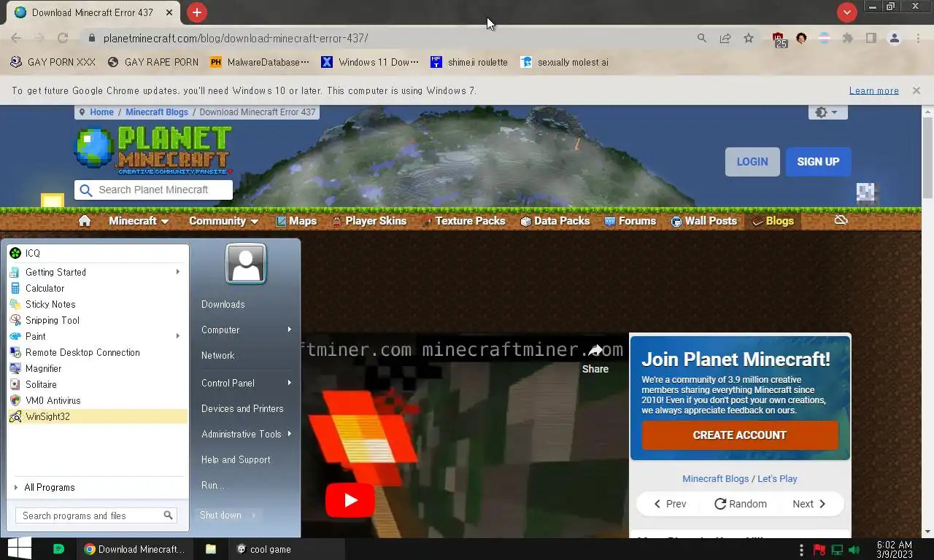The width and height of the screenshot is (934, 560).
Task: Open the Maps section
Action: point(296,221)
